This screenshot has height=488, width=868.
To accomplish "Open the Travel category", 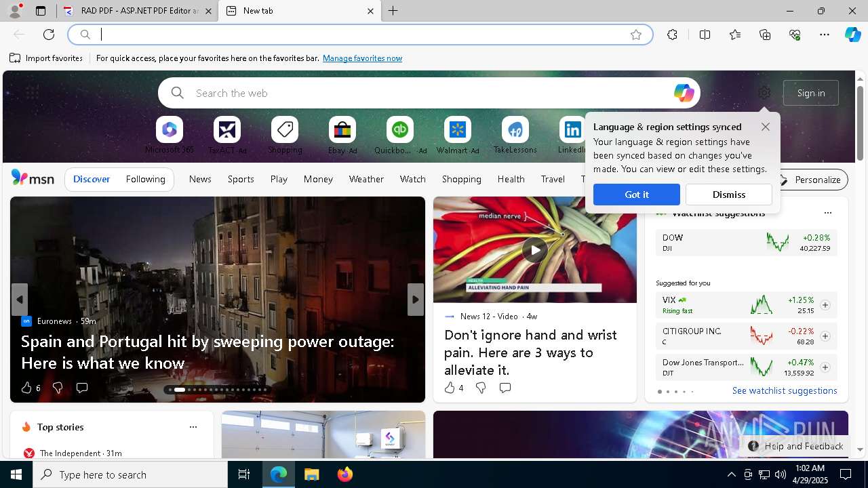I will (x=553, y=180).
